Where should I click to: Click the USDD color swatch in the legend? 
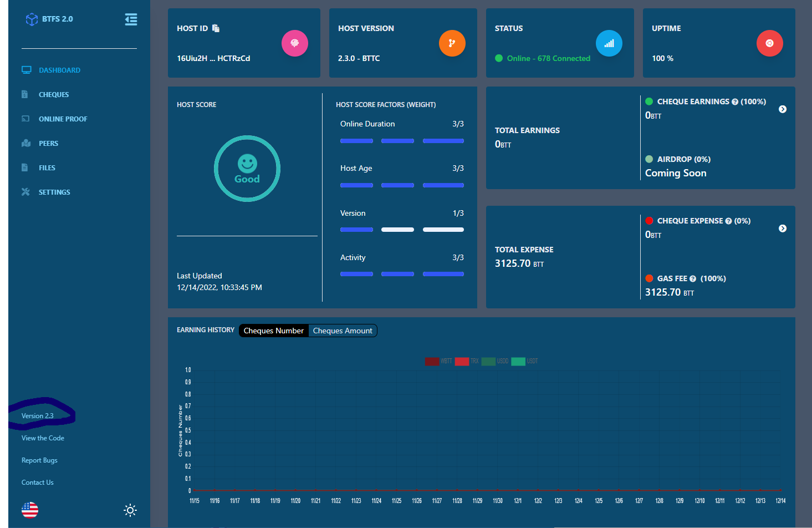click(x=488, y=361)
